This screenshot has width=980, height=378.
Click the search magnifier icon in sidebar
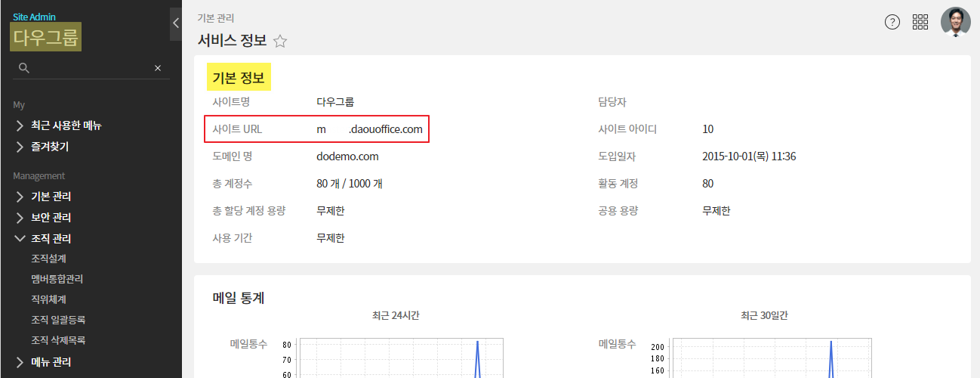click(x=23, y=68)
